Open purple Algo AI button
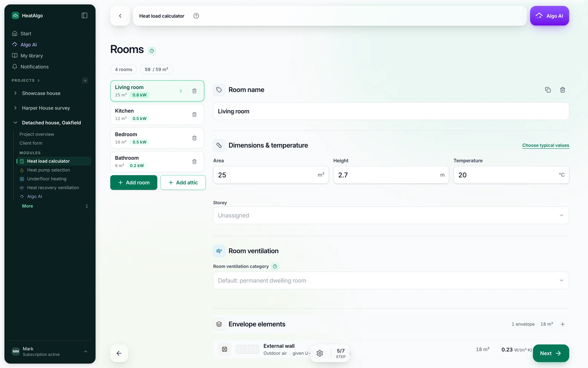Viewport: 588px width, 368px height. pyautogui.click(x=549, y=16)
